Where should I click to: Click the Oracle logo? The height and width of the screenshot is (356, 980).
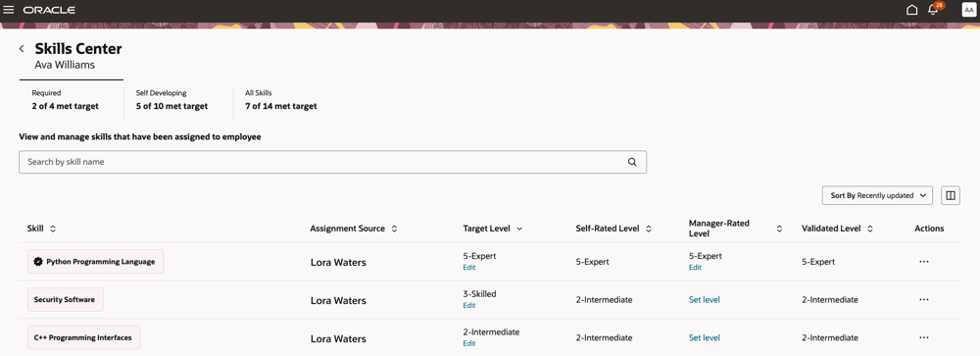pos(49,10)
